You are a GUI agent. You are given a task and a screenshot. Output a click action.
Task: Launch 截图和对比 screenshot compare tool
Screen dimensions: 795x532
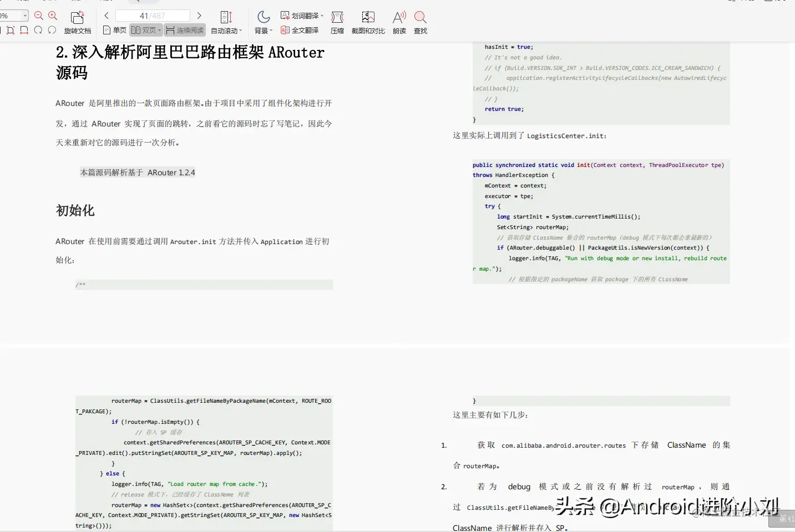pos(368,22)
